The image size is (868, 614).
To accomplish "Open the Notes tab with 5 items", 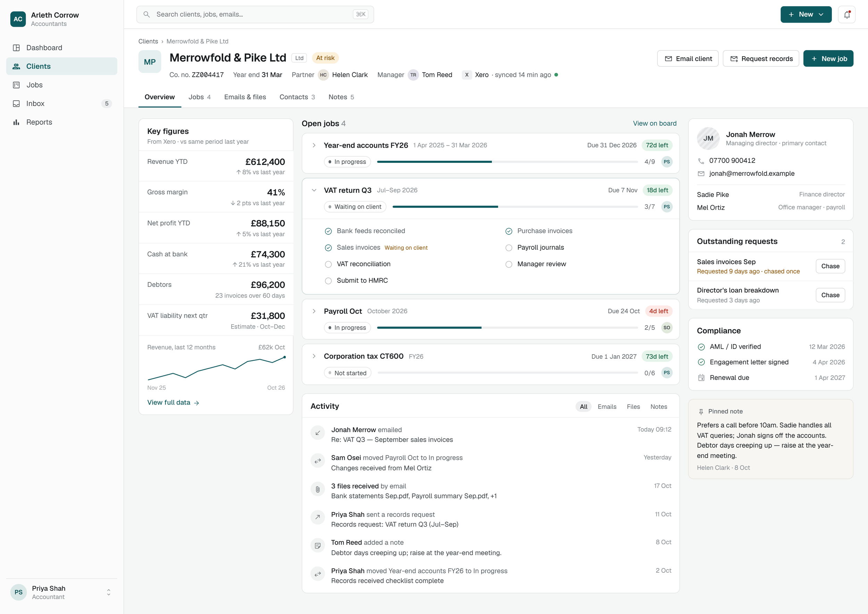I will click(341, 97).
